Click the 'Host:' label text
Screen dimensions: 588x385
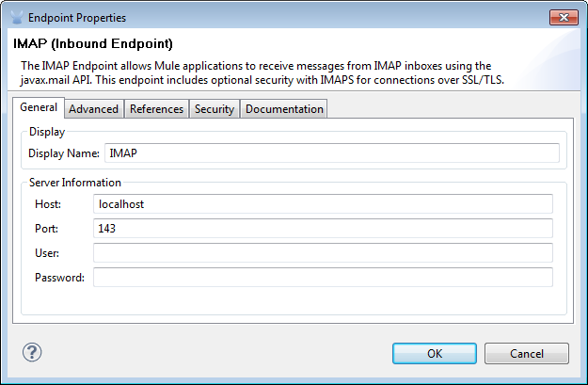[48, 204]
